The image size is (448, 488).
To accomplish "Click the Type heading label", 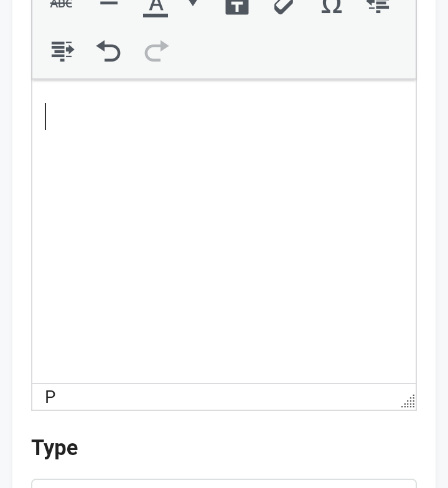I will coord(55,448).
